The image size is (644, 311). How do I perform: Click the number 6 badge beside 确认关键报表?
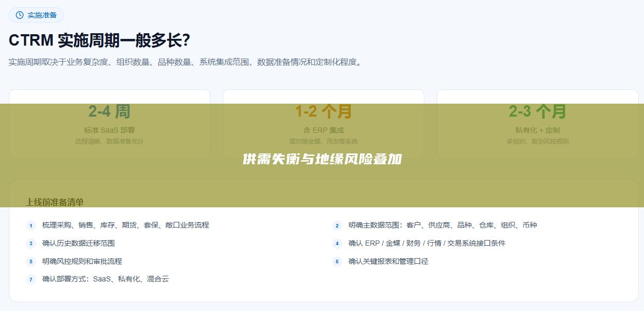(x=337, y=262)
